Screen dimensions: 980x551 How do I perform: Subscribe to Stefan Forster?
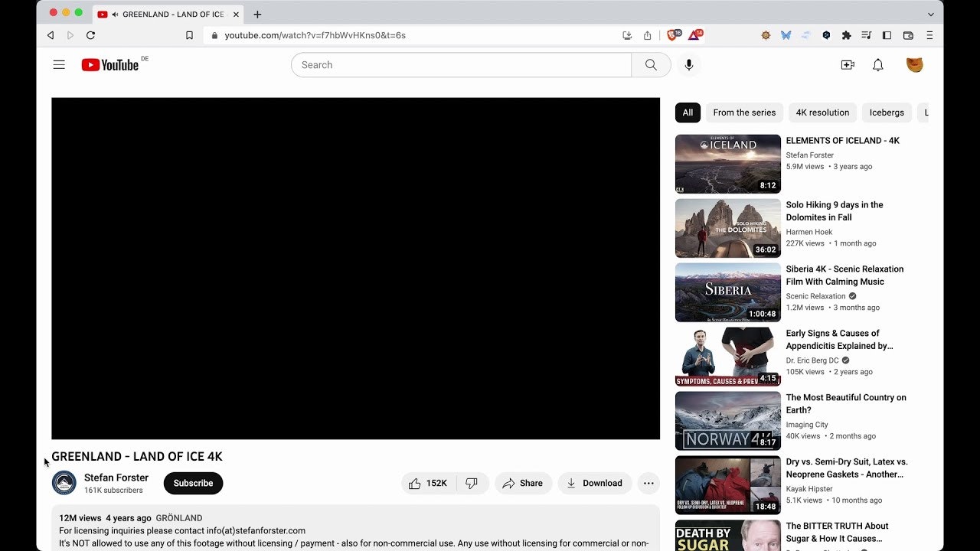click(193, 484)
